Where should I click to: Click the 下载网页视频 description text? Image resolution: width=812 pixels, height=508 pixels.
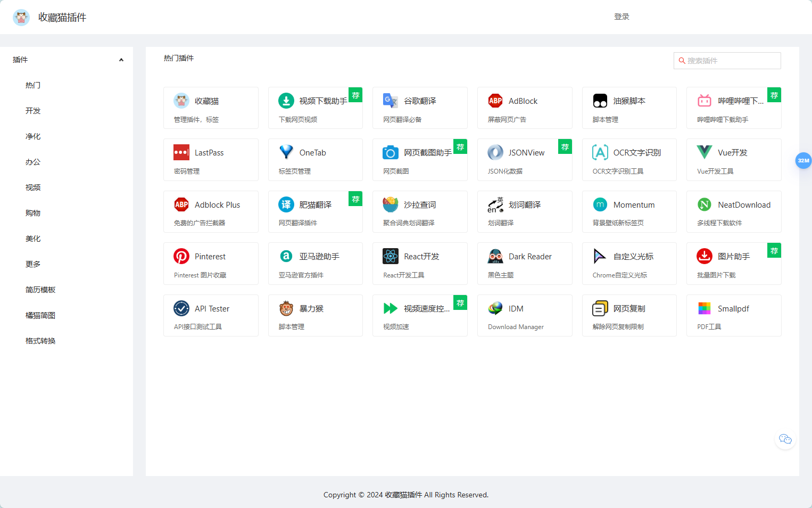pos(298,120)
